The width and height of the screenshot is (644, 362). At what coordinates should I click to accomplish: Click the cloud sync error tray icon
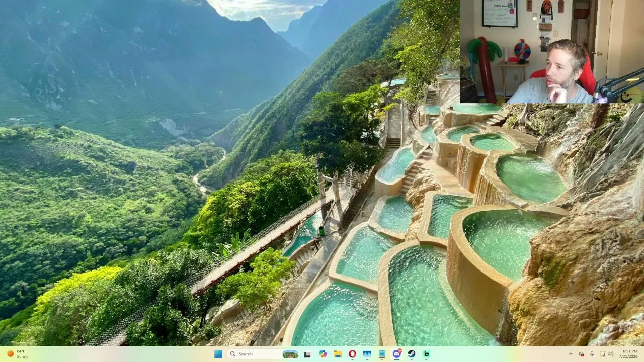(x=581, y=354)
